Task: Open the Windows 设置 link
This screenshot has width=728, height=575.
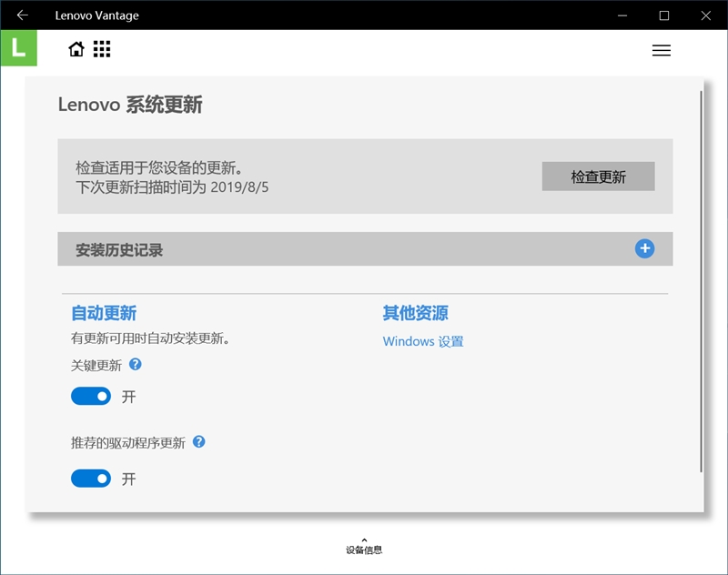Action: point(422,341)
